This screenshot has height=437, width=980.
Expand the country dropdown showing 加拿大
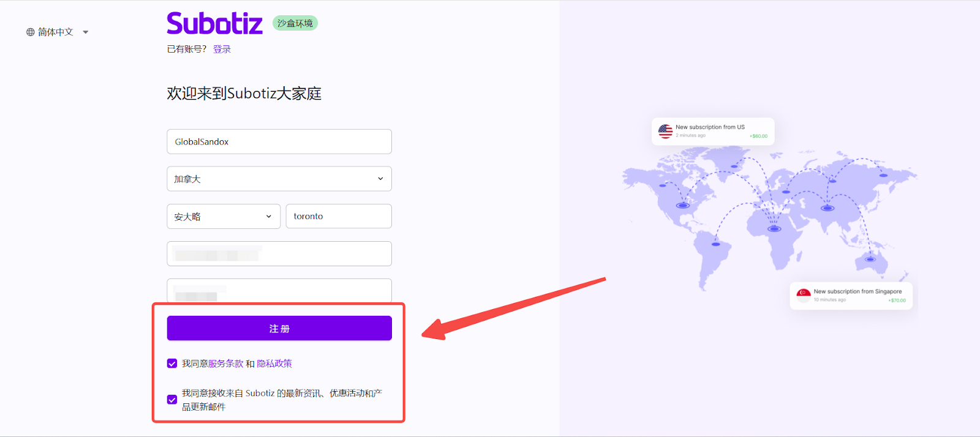click(x=279, y=179)
